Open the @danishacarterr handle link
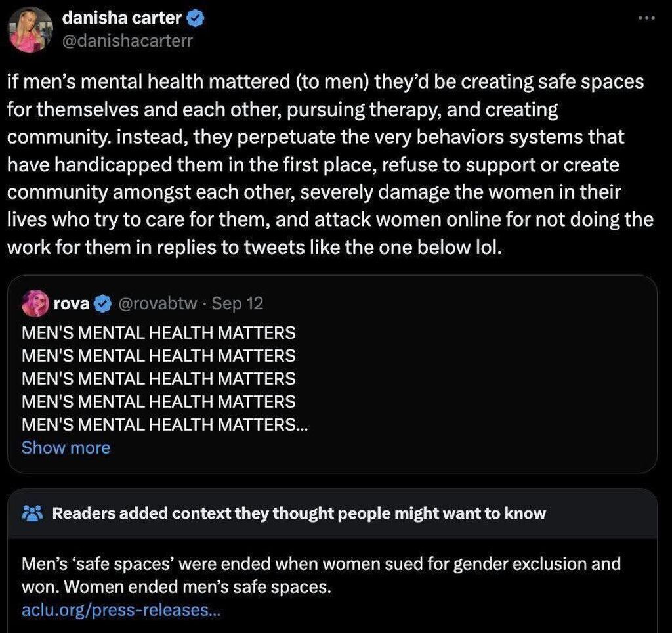The image size is (672, 633). (x=127, y=41)
